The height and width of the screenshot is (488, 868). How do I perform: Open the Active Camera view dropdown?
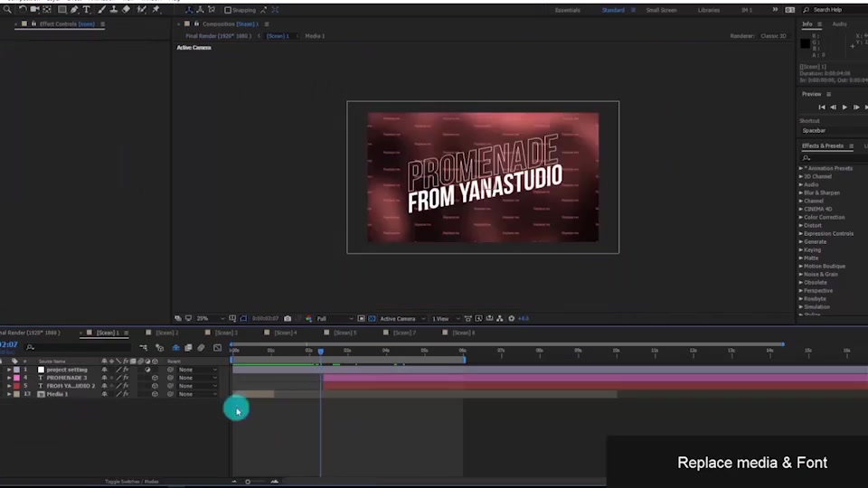401,319
